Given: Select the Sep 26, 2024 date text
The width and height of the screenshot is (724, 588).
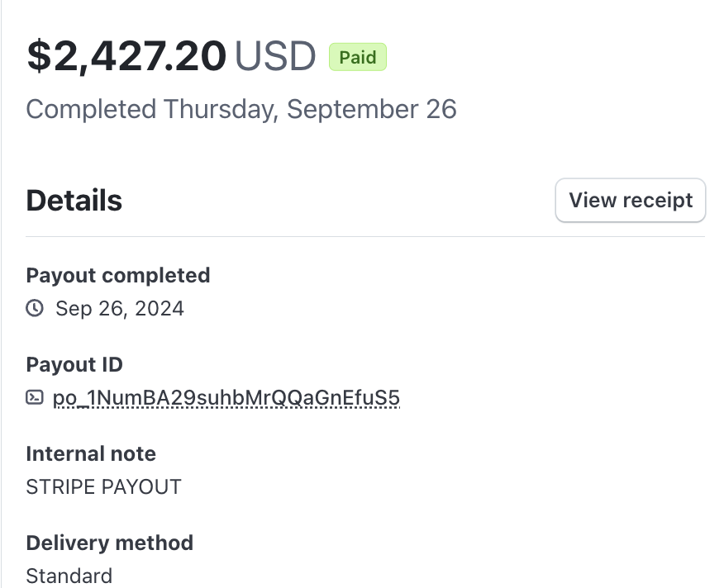Looking at the screenshot, I should [x=120, y=309].
